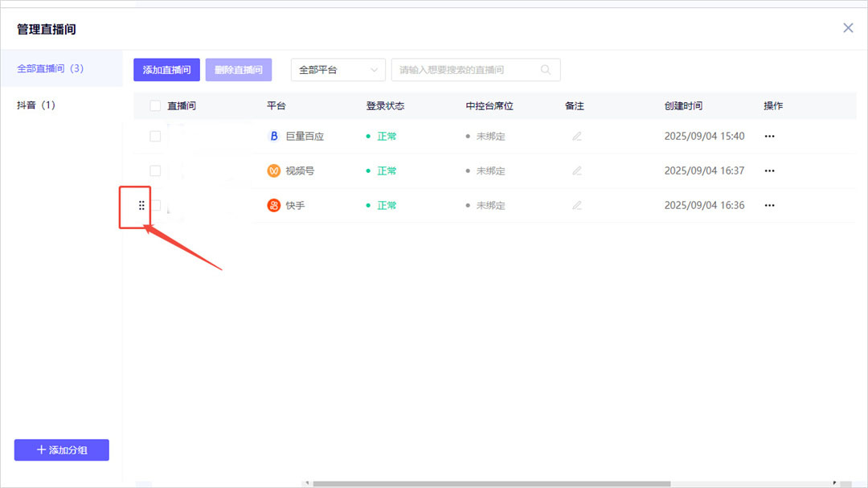Click 未绑定 in the 巨量百应 row
868x488 pixels.
tap(490, 136)
